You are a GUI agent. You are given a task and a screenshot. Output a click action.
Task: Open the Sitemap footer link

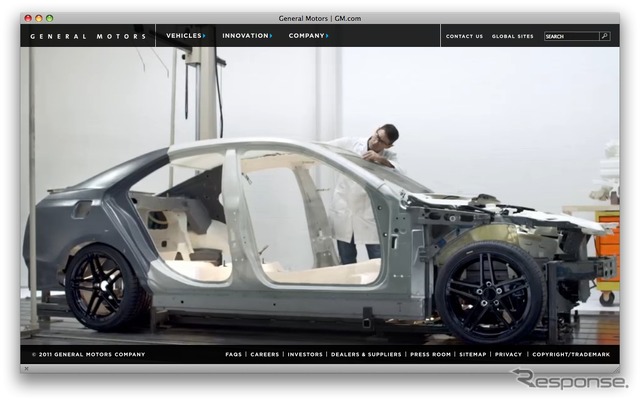click(473, 354)
